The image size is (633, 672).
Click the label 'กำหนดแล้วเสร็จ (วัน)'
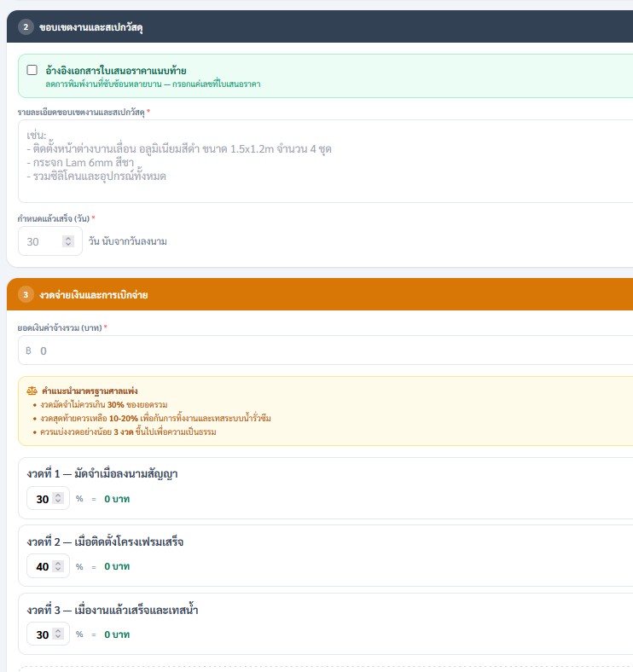pos(54,218)
